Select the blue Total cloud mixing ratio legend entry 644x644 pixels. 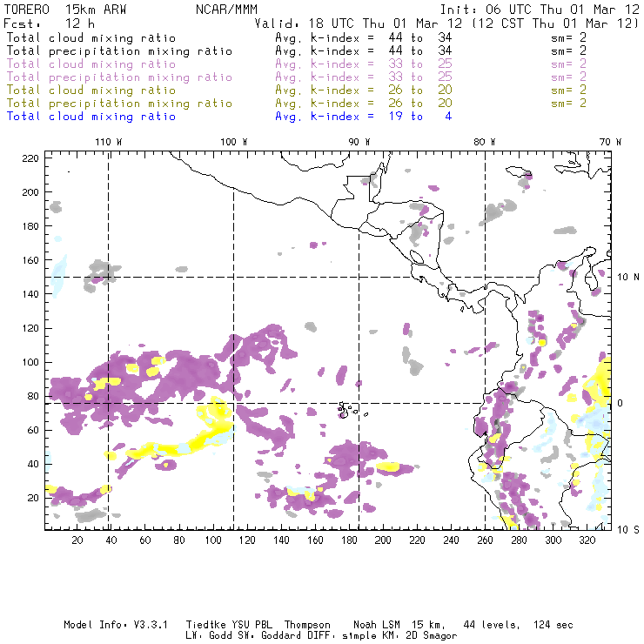91,117
